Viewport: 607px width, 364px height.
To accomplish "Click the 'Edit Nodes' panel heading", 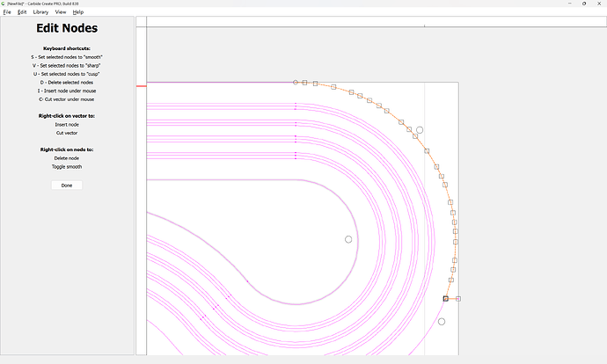I will [x=67, y=29].
